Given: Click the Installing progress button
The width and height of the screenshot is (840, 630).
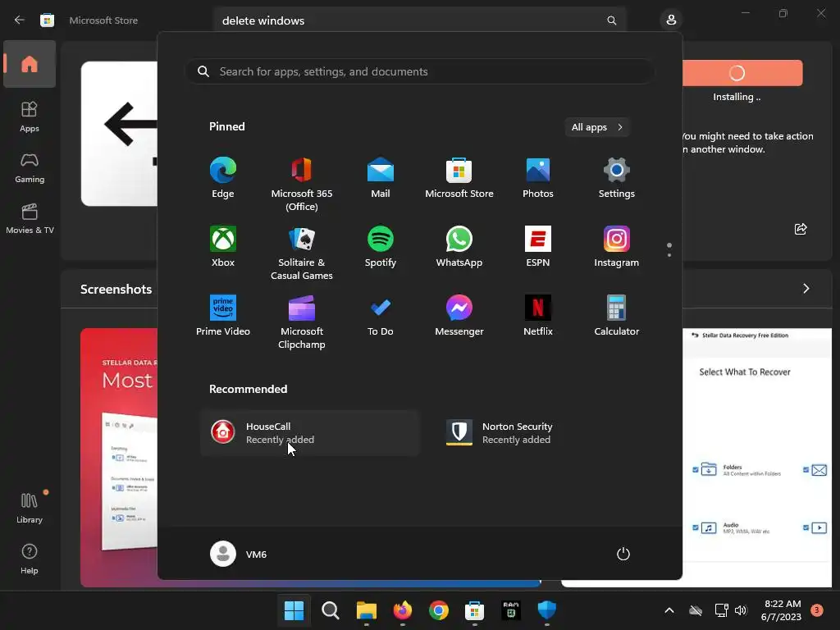Looking at the screenshot, I should point(742,73).
